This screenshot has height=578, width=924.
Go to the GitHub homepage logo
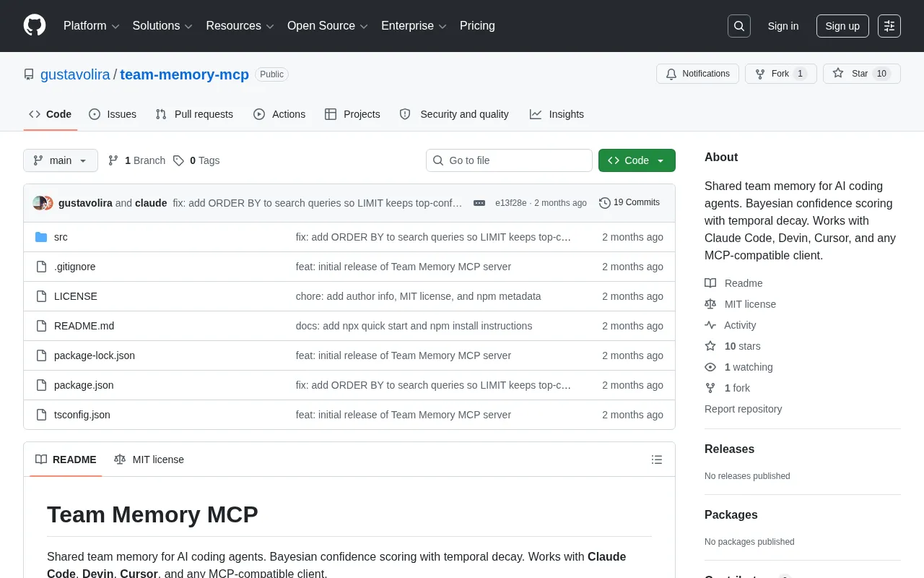[35, 25]
